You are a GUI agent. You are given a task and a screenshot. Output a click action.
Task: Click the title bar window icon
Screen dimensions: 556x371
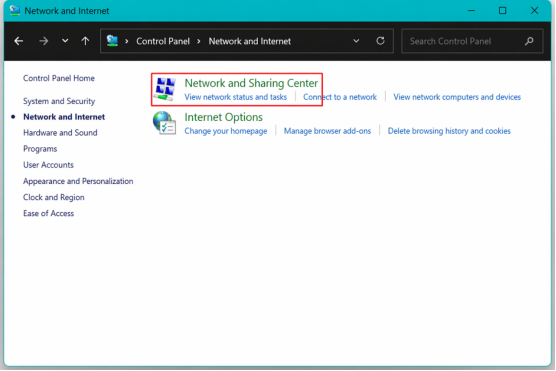[15, 11]
